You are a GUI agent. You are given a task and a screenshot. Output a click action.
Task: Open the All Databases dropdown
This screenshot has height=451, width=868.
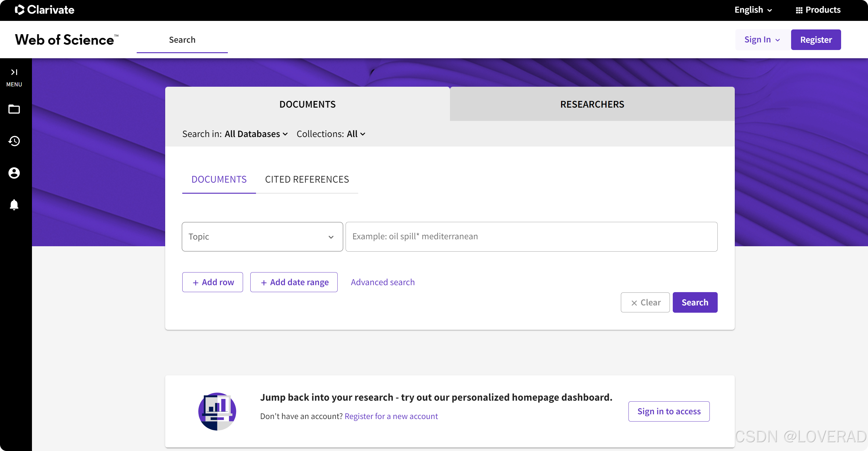point(256,134)
